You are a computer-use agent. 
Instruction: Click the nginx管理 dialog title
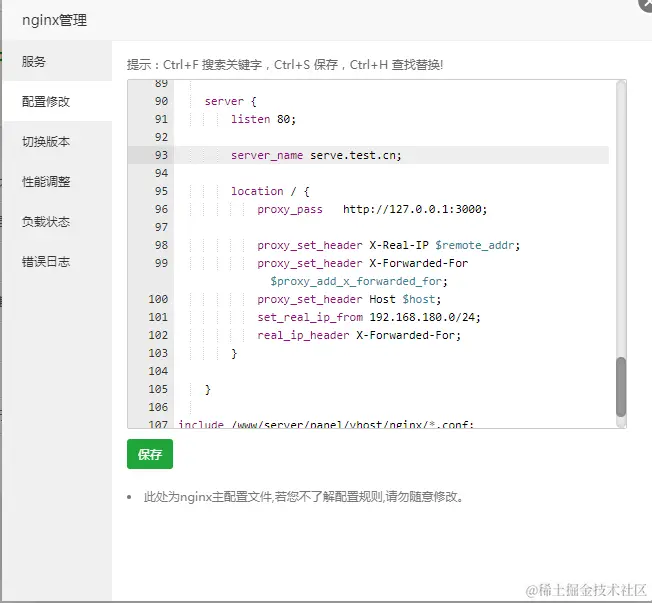(x=54, y=20)
